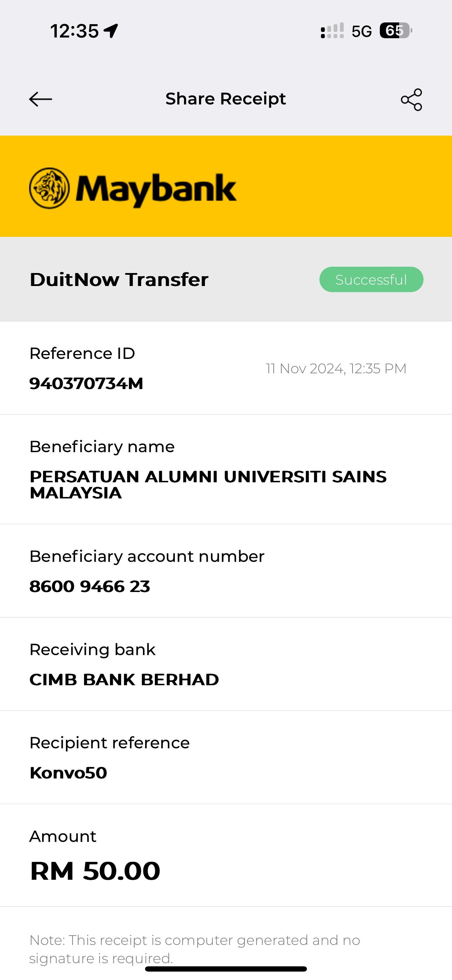Tap the amount RM 50.00
This screenshot has width=452, height=980.
95,871
